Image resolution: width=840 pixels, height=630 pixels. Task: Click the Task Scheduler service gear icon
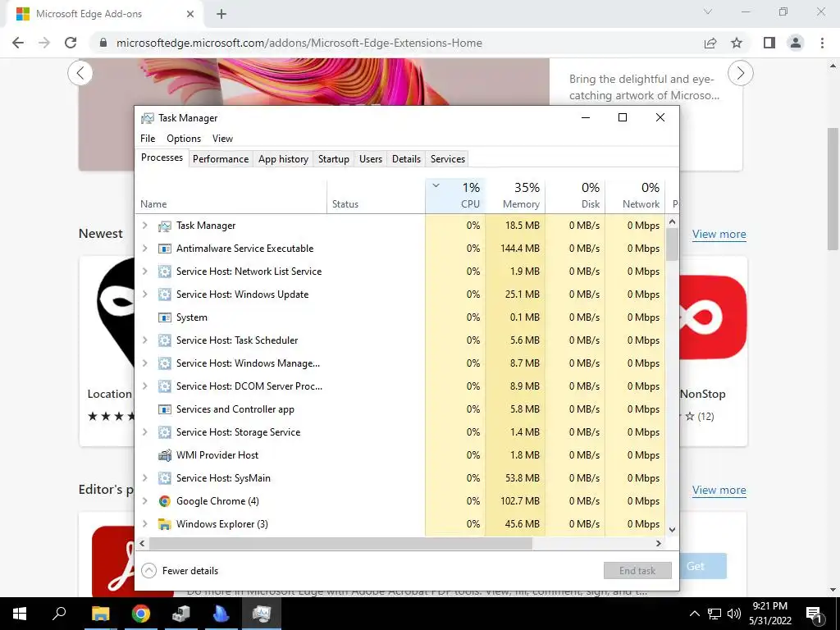164,340
